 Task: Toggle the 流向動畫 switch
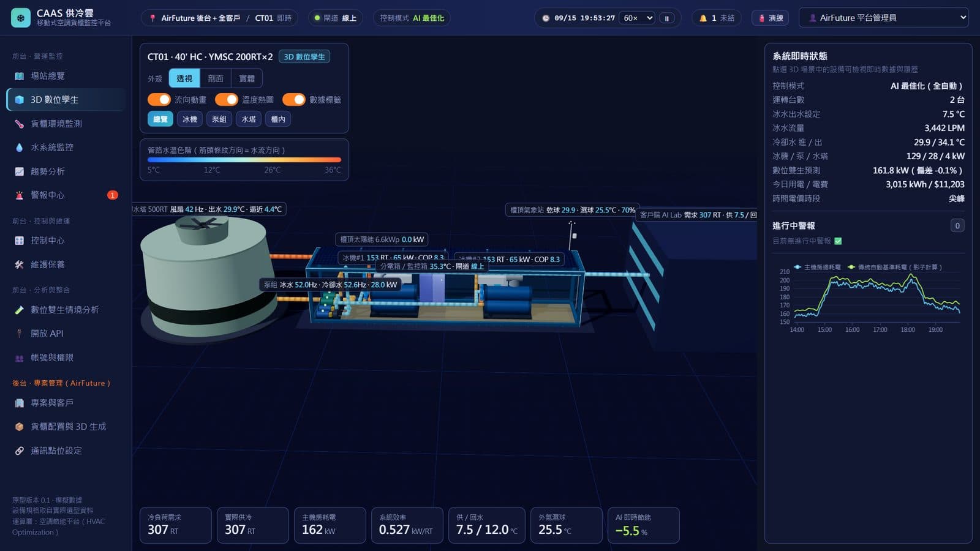159,99
